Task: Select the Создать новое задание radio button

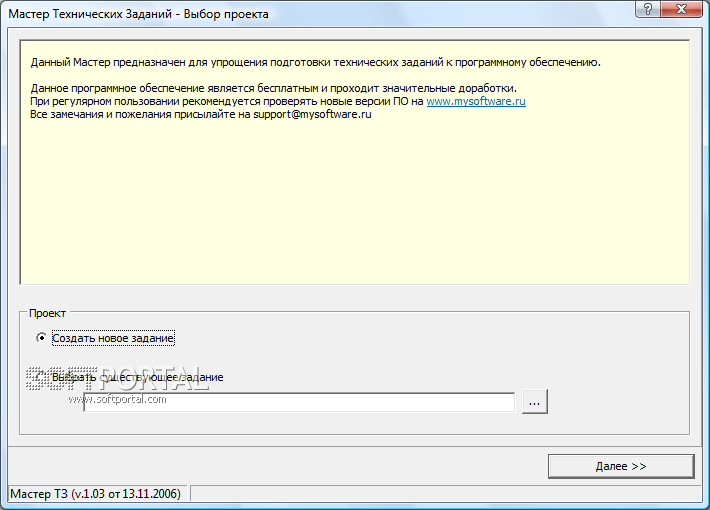Action: click(x=41, y=338)
